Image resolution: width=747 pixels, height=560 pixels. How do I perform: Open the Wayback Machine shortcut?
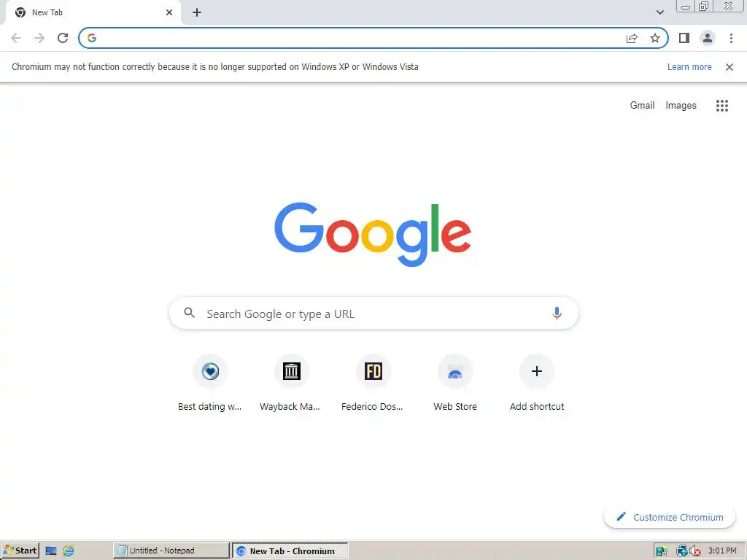click(292, 383)
